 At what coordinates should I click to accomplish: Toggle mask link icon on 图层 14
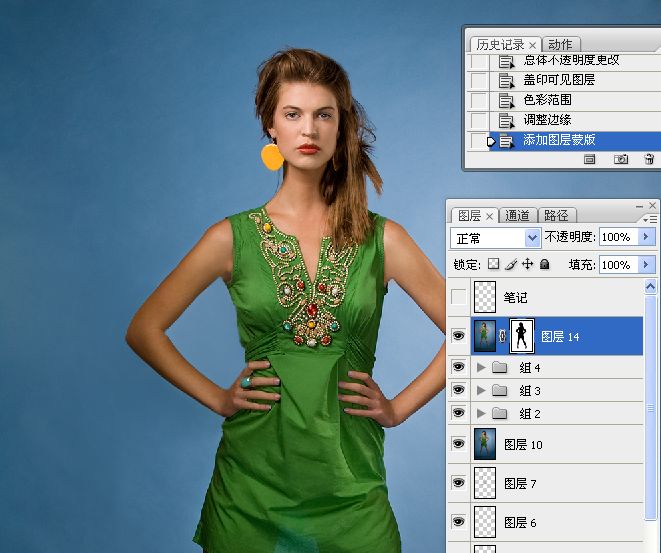click(502, 336)
